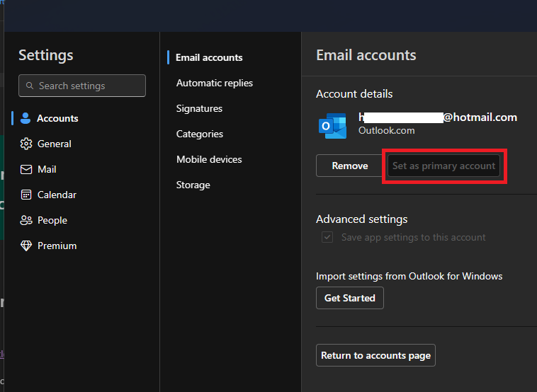Click the Remove account button
Screen dimensions: 537x392
pyautogui.click(x=350, y=166)
